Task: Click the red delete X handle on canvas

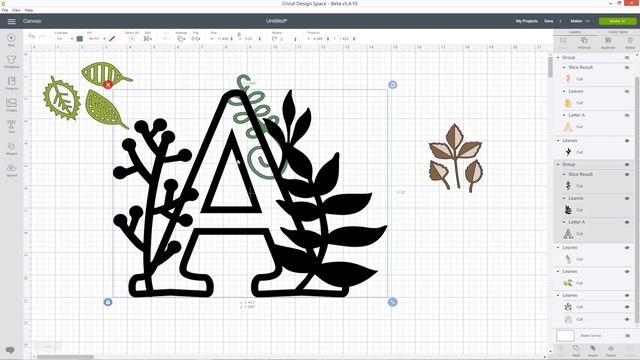Action: pyautogui.click(x=108, y=85)
